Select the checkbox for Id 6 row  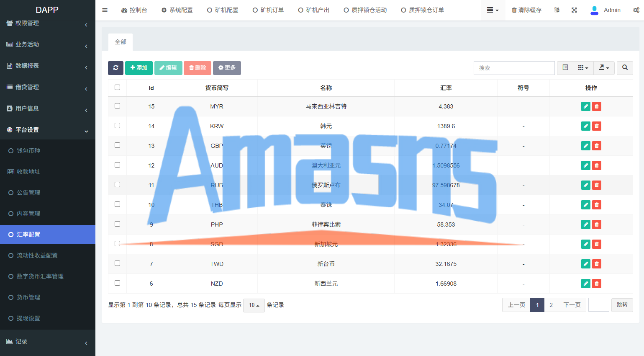click(x=117, y=283)
